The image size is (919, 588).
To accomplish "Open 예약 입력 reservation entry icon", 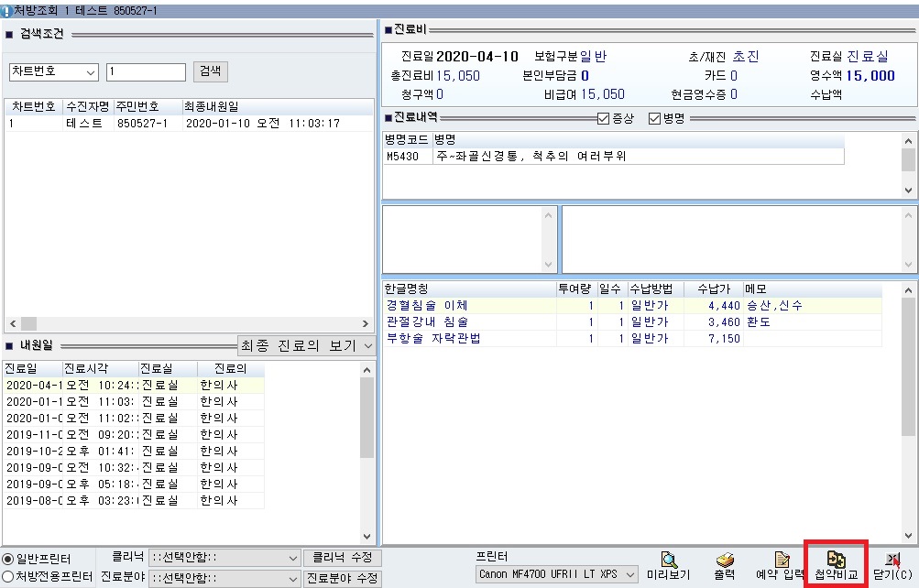I will (781, 560).
